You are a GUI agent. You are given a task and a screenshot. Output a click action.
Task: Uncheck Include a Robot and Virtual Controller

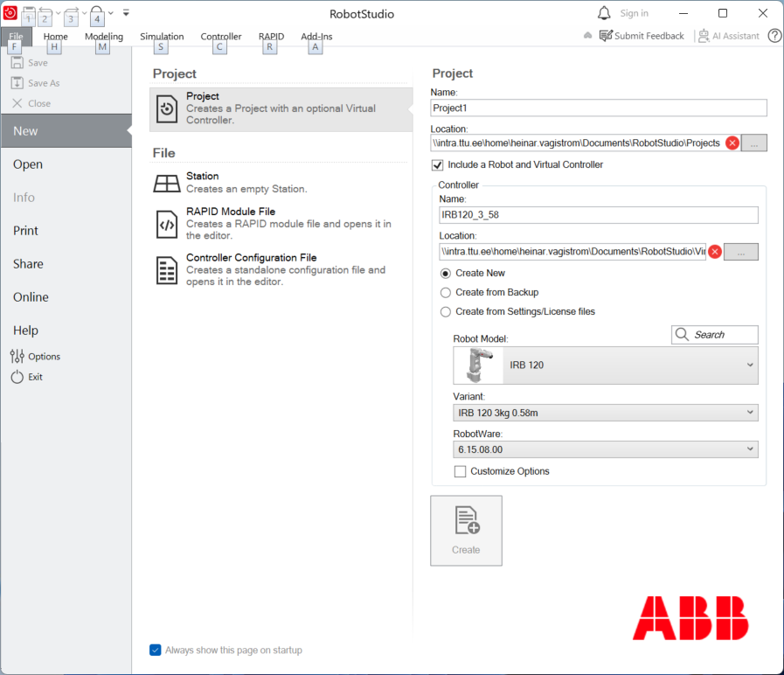(x=438, y=164)
